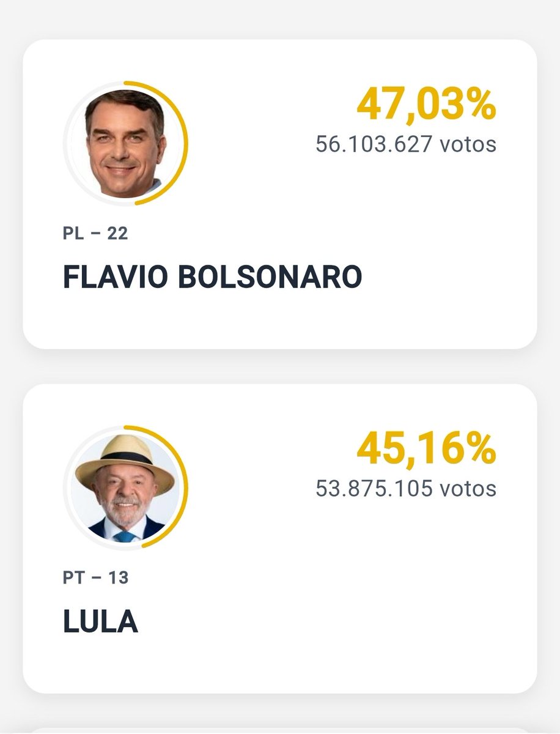Click the blue tie in the Lula photo

coord(124,535)
